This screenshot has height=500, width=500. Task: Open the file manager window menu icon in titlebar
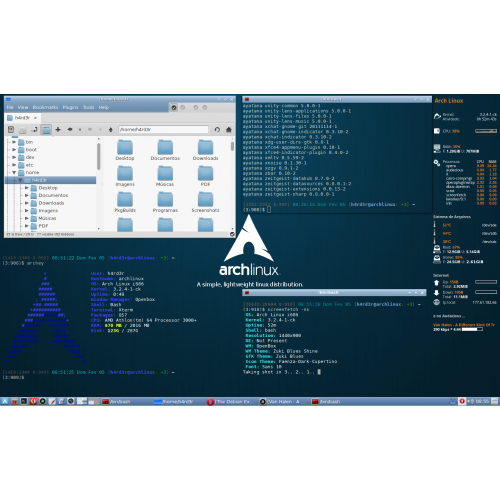click(x=9, y=99)
